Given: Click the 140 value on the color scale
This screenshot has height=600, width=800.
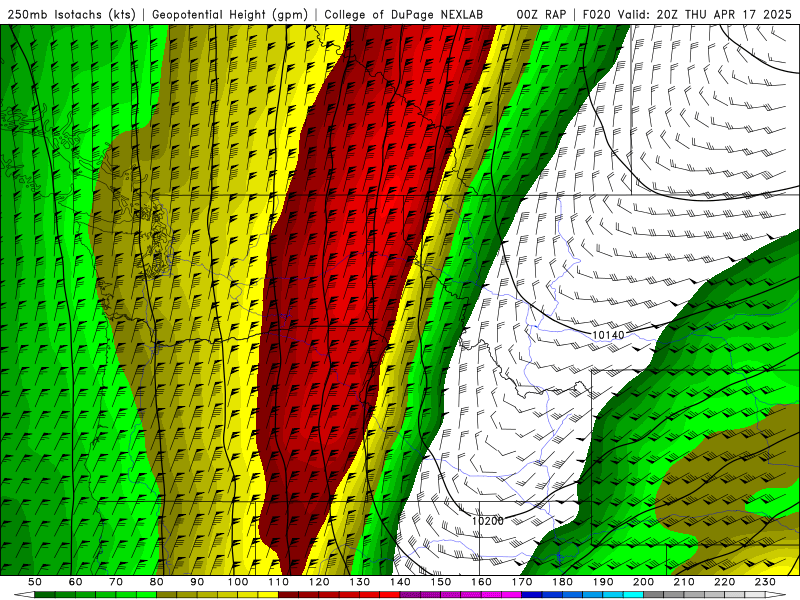Looking at the screenshot, I should click(x=401, y=582).
